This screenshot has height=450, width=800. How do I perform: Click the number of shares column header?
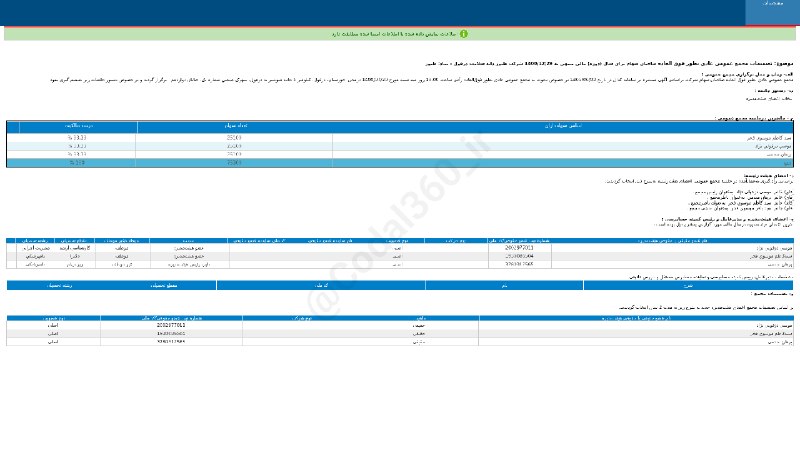[x=235, y=126]
